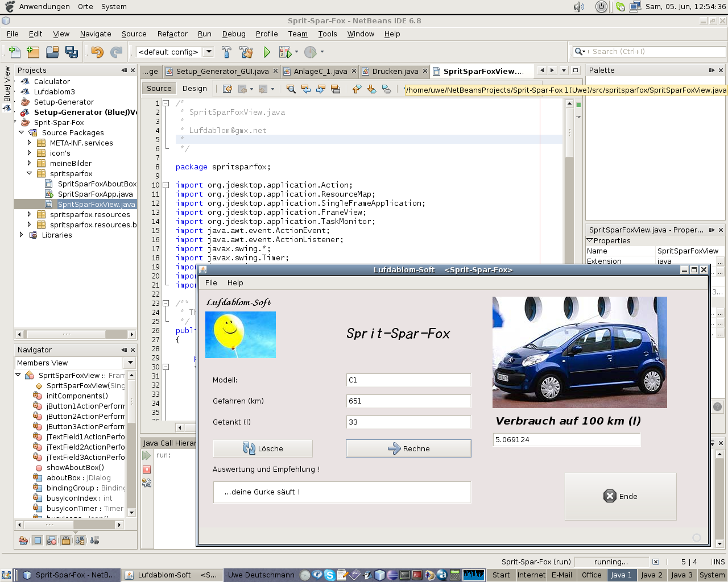Expand the spritsparfox.resources package
The width and height of the screenshot is (728, 582).
30,214
